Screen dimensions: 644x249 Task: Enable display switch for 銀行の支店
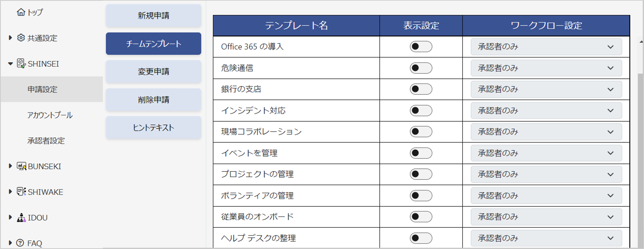click(x=421, y=89)
